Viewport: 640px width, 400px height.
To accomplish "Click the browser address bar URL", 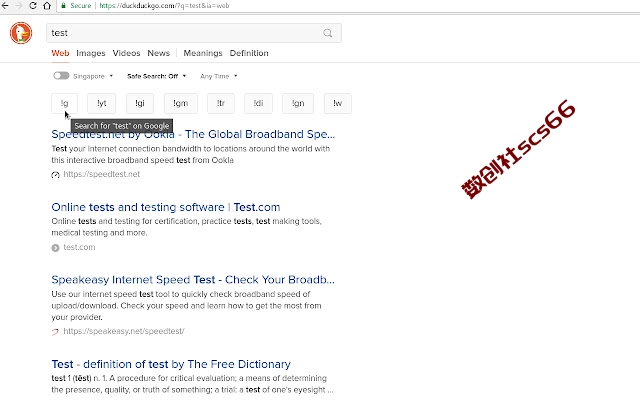I will click(x=164, y=6).
